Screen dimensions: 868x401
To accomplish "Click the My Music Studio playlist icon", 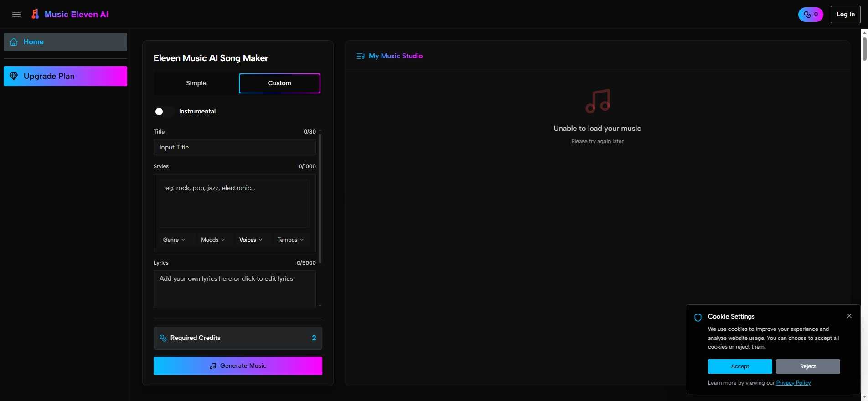I will 360,56.
